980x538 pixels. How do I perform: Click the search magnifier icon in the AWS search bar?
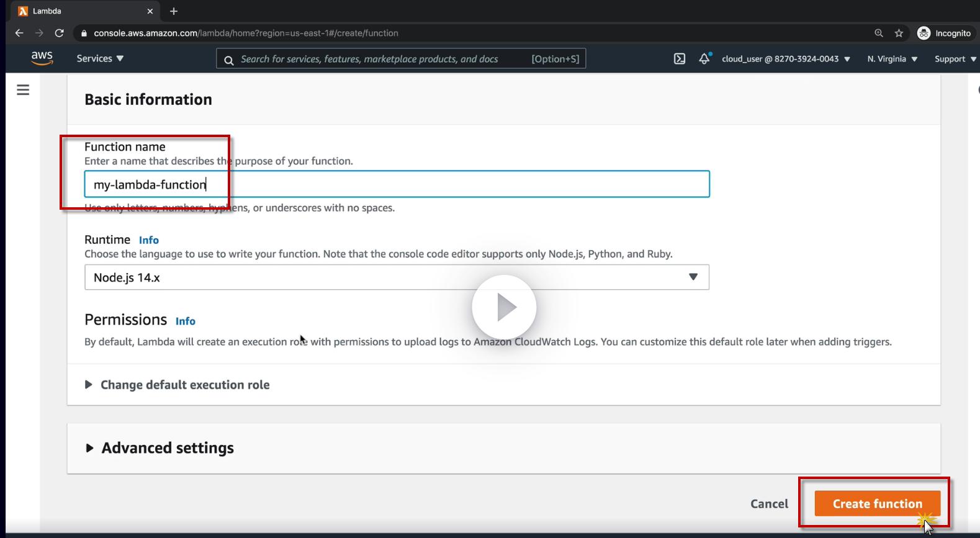point(229,60)
